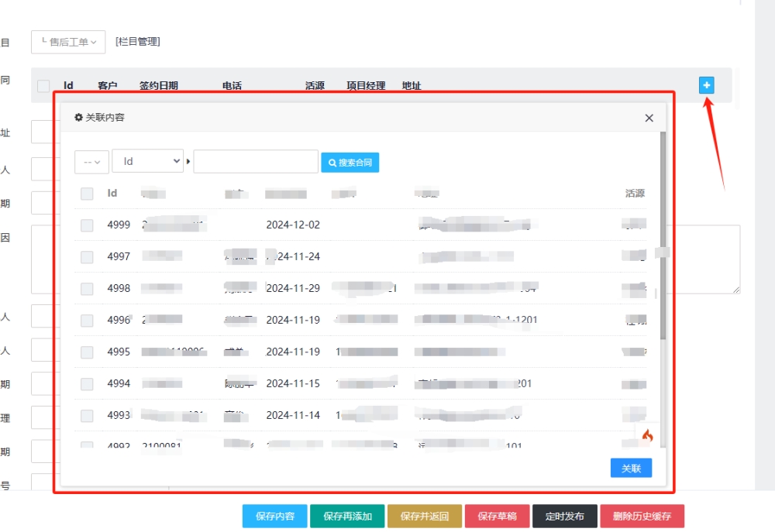This screenshot has height=532, width=775.
Task: Open the '--' filter dropdown
Action: (92, 162)
